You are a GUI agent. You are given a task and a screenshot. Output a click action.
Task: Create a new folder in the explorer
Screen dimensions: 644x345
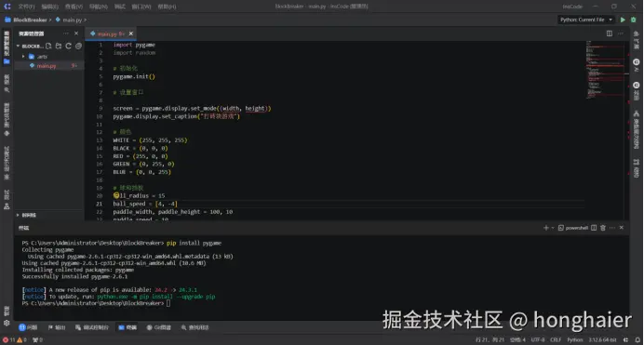pos(59,46)
